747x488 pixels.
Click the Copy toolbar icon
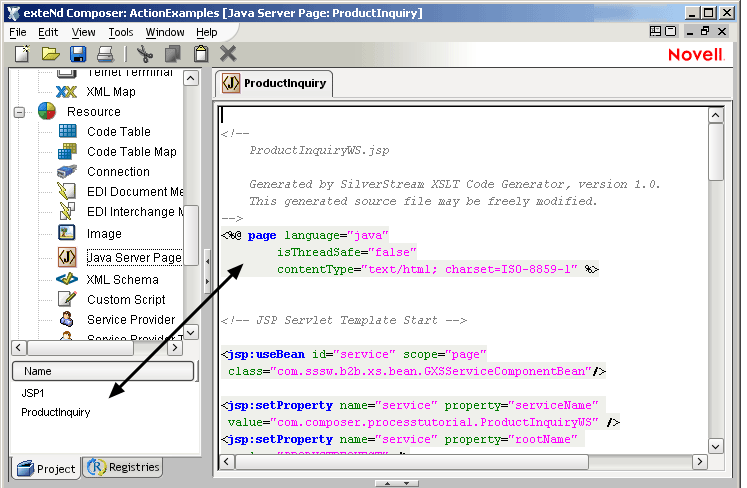click(172, 54)
